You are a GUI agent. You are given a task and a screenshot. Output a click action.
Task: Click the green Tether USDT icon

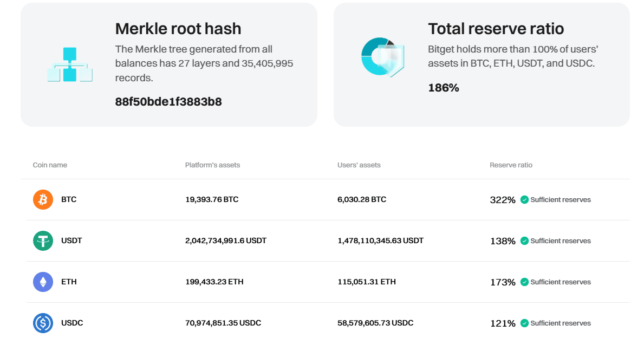click(x=43, y=240)
